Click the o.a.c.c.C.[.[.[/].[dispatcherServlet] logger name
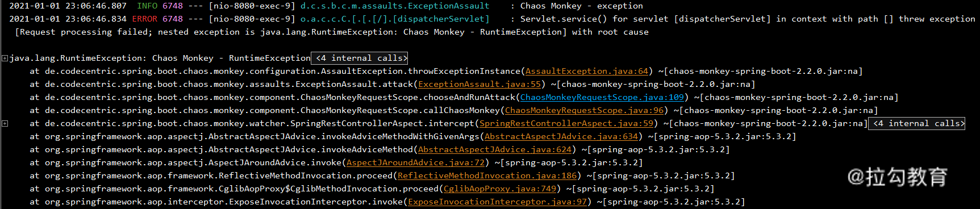Screen dimensions: 980x209 click(x=395, y=19)
